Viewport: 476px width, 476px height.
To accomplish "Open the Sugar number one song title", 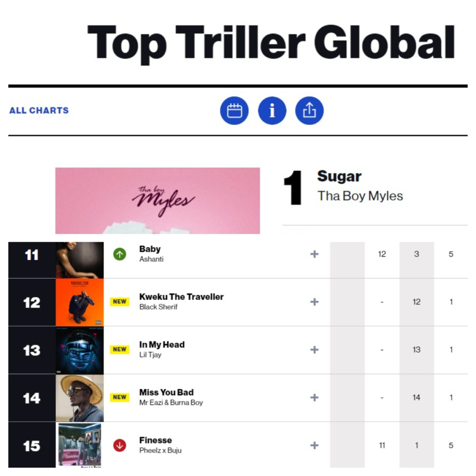I will tap(339, 177).
